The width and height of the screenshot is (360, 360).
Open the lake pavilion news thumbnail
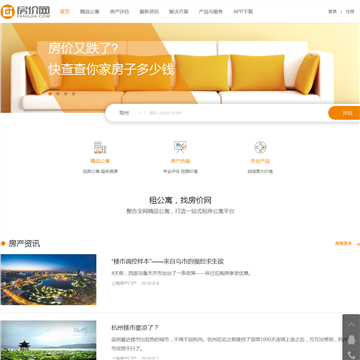(x=48, y=340)
